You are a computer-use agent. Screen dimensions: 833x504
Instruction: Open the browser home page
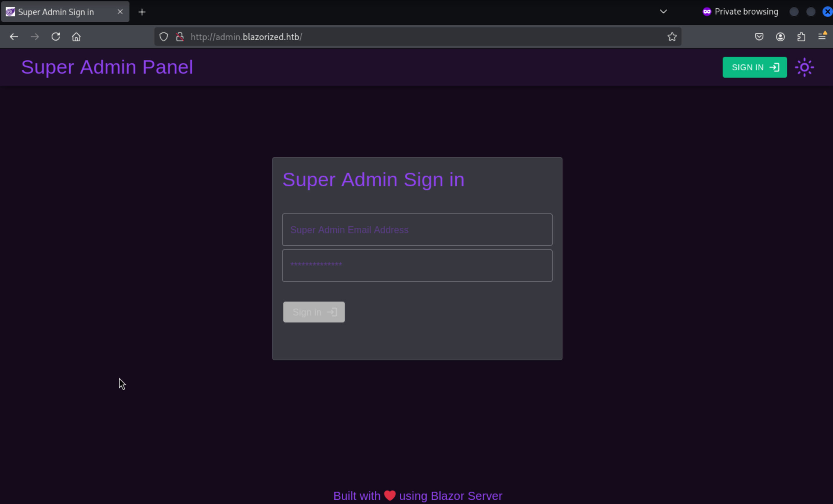pos(76,37)
